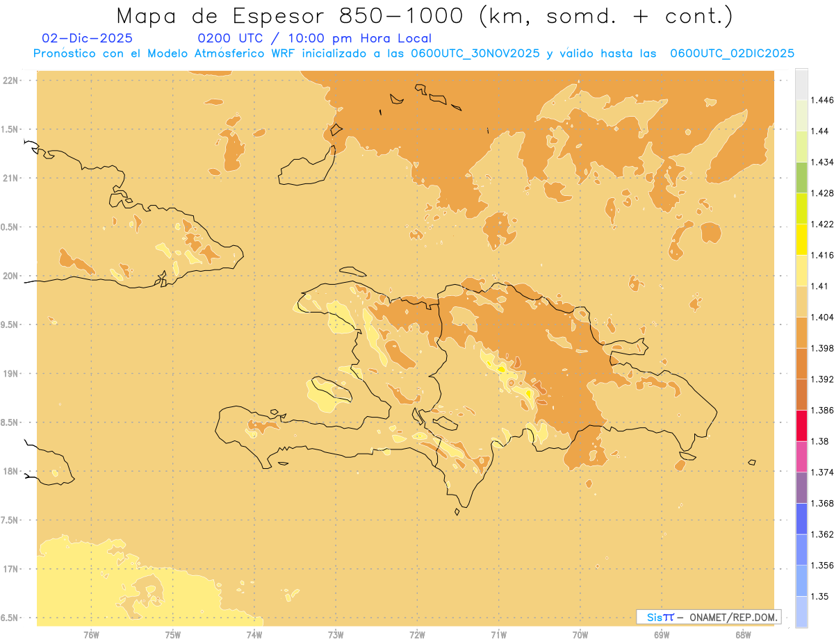Viewport: 834px width, 644px height.
Task: Click the 'SisTT - ONAMET/REP.DOM.' logo box
Action: 709,617
